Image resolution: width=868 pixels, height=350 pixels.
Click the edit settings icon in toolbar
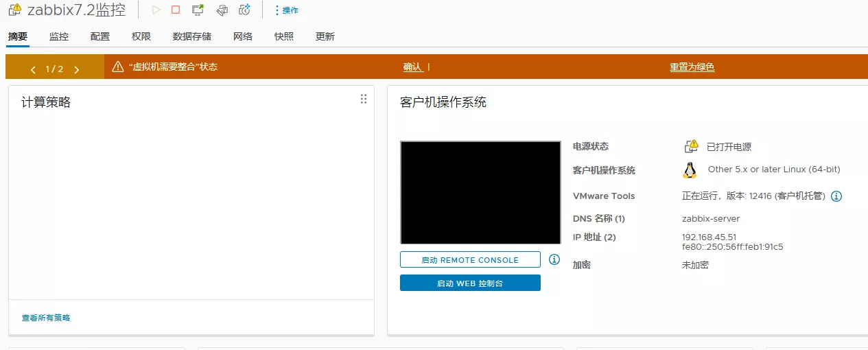222,10
